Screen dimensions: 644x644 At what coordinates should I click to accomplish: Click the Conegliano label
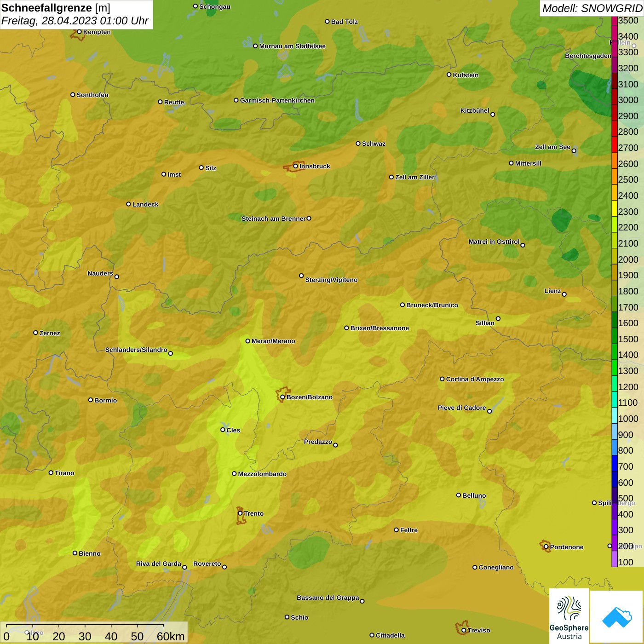pos(496,567)
